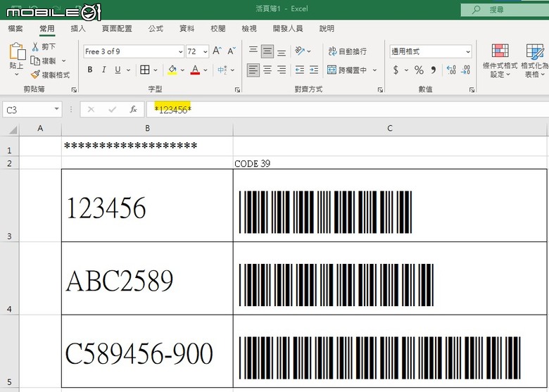The image size is (549, 392).
Task: Open the cell Borders icon
Action: [x=144, y=70]
